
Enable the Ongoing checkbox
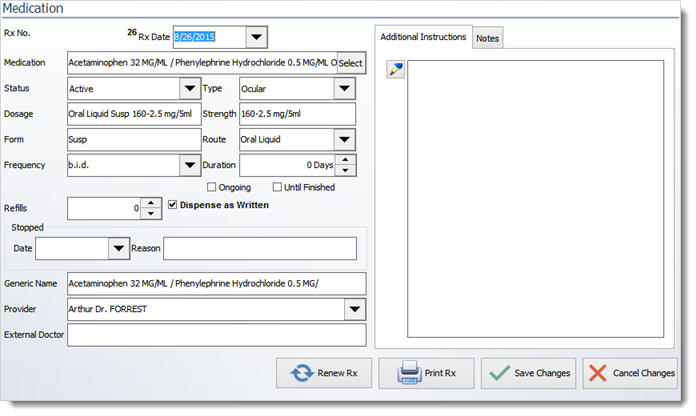point(212,187)
